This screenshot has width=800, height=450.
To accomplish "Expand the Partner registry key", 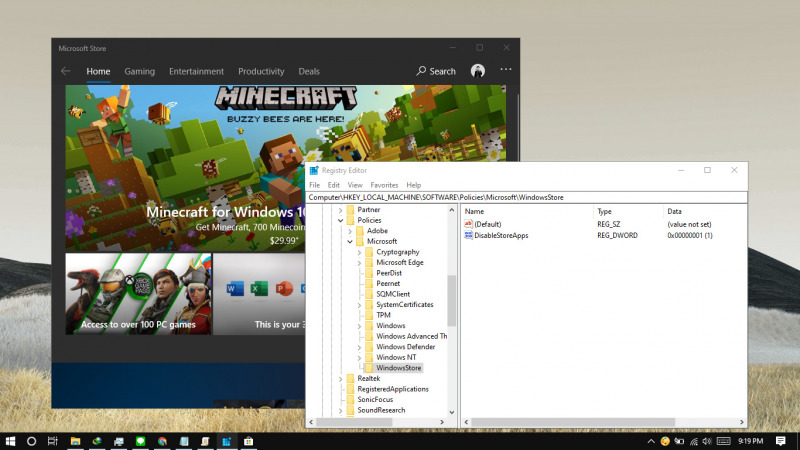I will click(340, 210).
